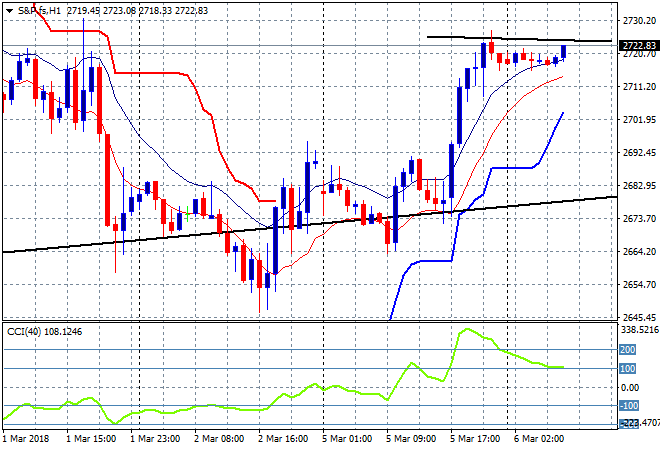The image size is (660, 450).
Task: Click the 1 Mar 15:00 time label
Action: 91,439
